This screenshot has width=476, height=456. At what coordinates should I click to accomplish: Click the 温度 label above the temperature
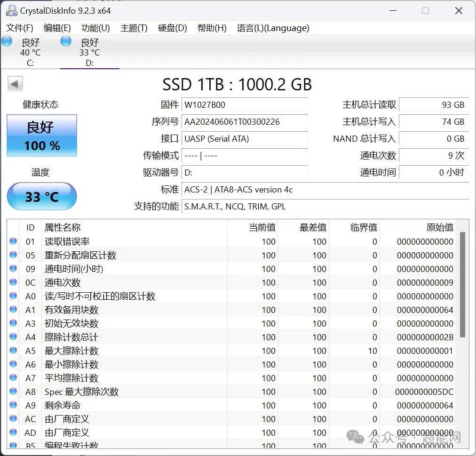coord(40,172)
